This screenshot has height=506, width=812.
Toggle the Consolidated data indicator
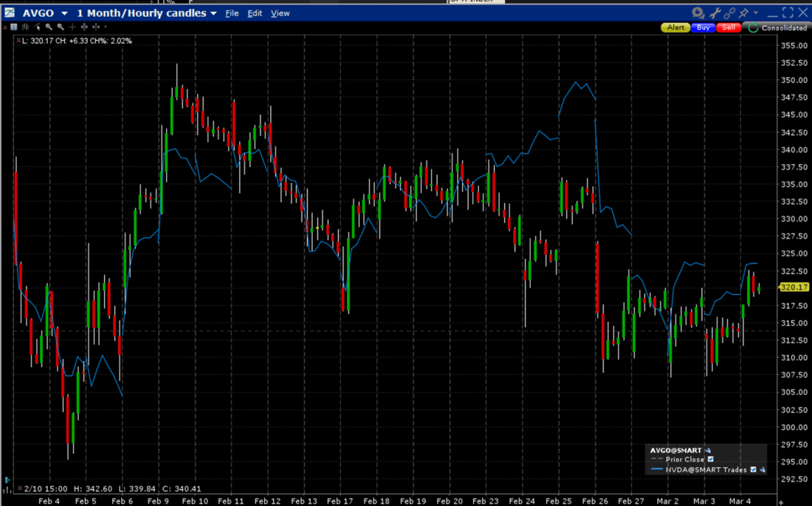click(754, 27)
